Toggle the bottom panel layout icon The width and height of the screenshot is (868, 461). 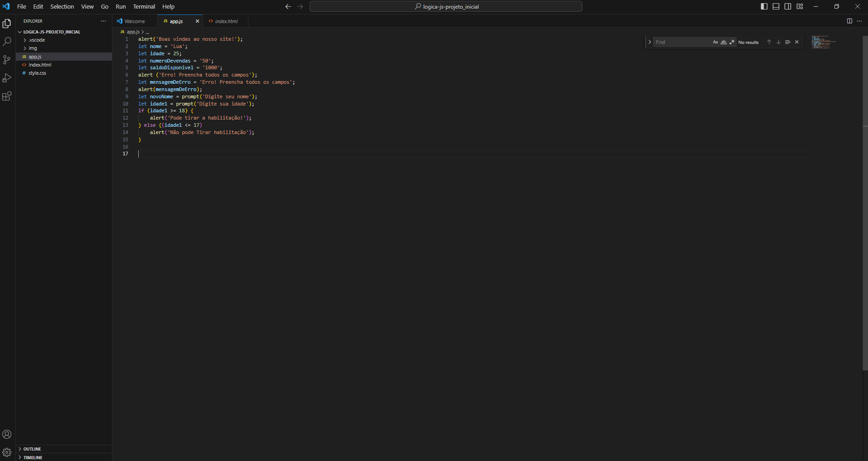click(776, 6)
